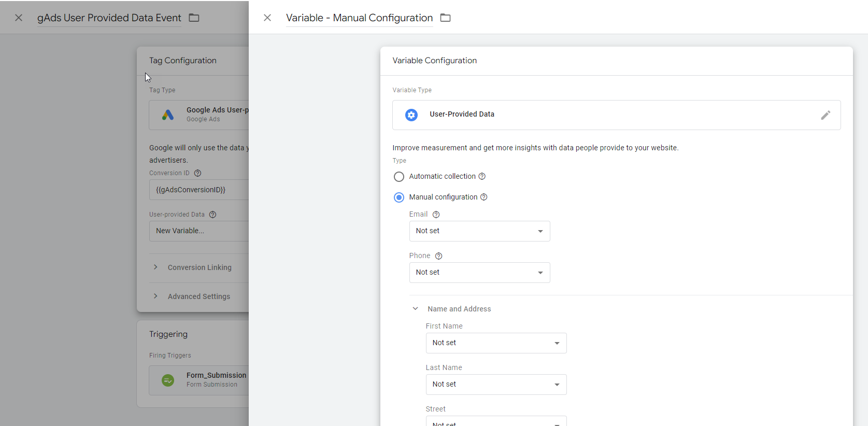
Task: Open help icon beside Phone label
Action: pos(438,256)
